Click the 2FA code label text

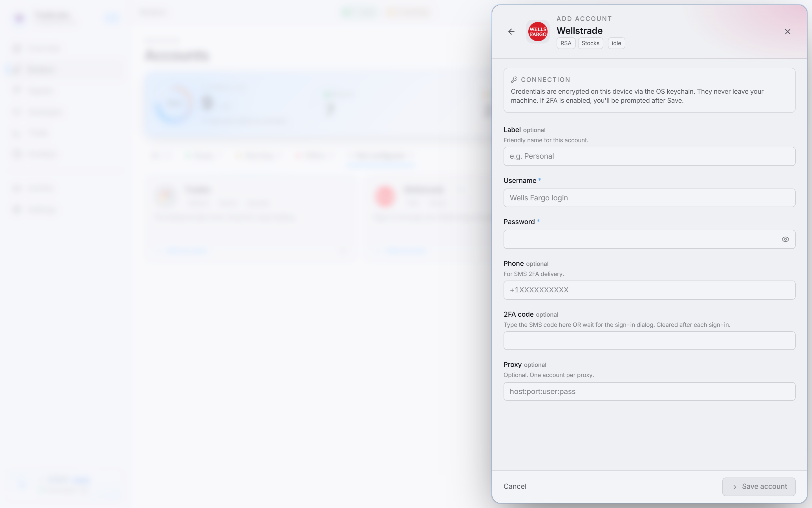click(x=518, y=314)
